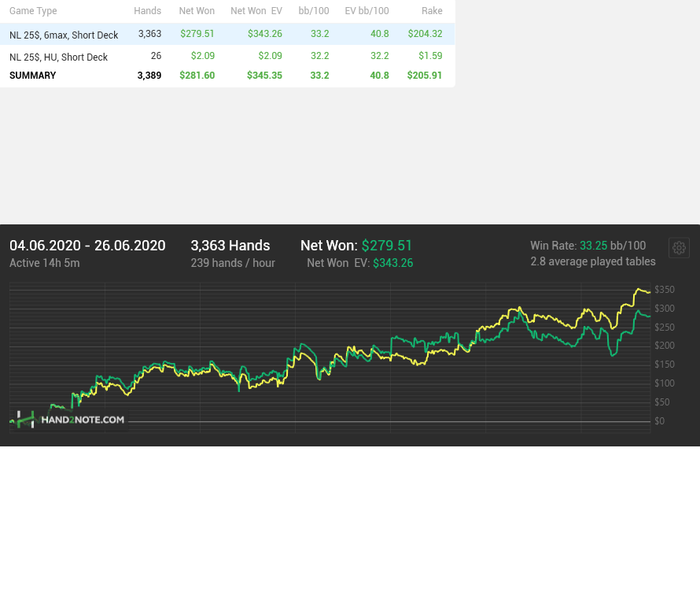Click the $343.26 Net Won EV table cell

point(265,33)
